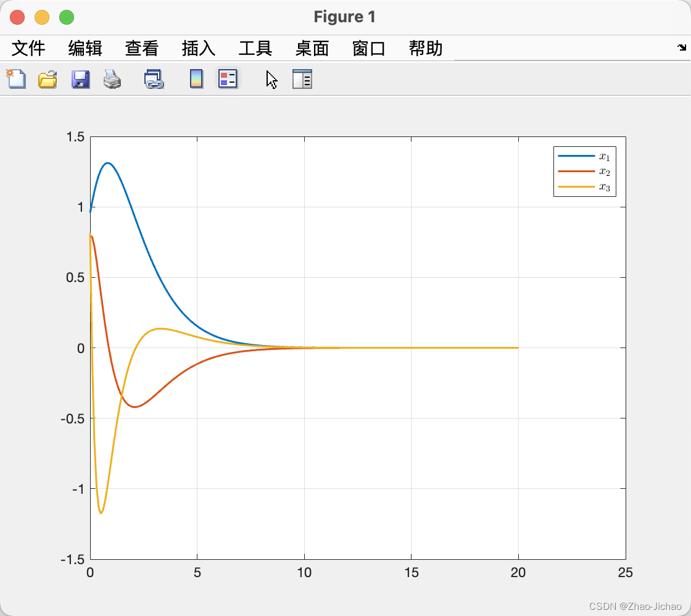Image resolution: width=691 pixels, height=616 pixels.
Task: Open the 查看 menu
Action: click(x=141, y=48)
